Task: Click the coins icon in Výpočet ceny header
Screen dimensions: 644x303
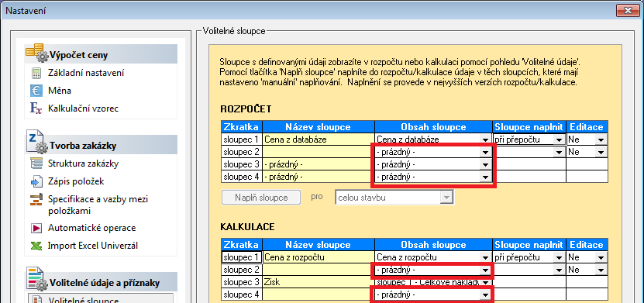Action: pos(37,53)
